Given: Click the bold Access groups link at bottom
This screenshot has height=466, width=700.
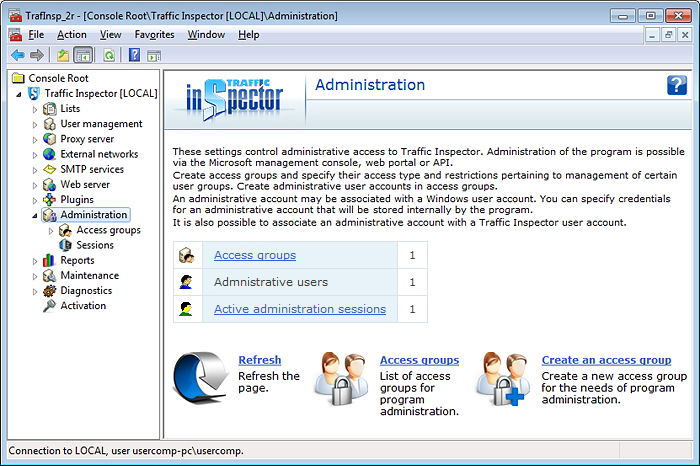Looking at the screenshot, I should [419, 360].
